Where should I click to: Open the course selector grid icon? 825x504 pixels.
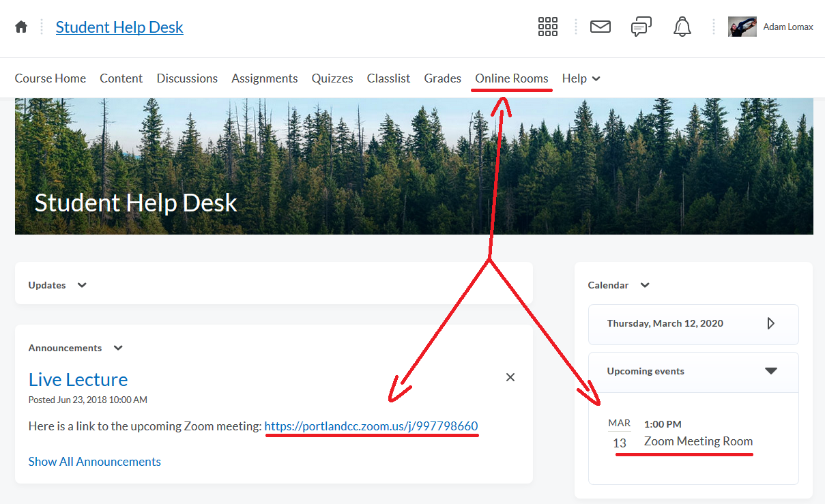point(547,27)
